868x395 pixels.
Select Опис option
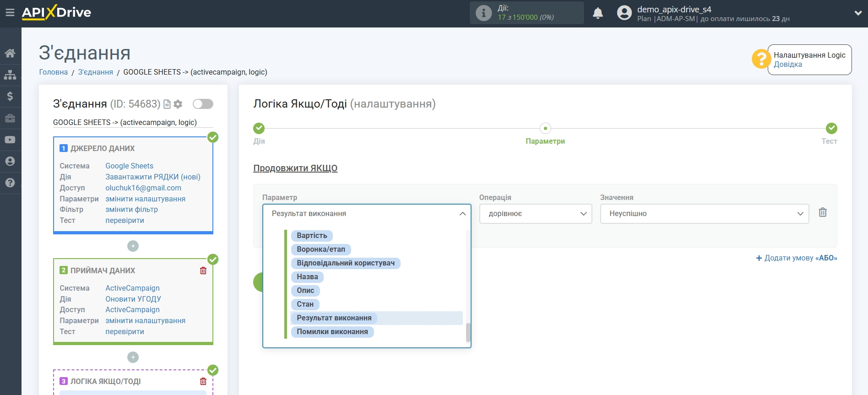click(x=305, y=291)
